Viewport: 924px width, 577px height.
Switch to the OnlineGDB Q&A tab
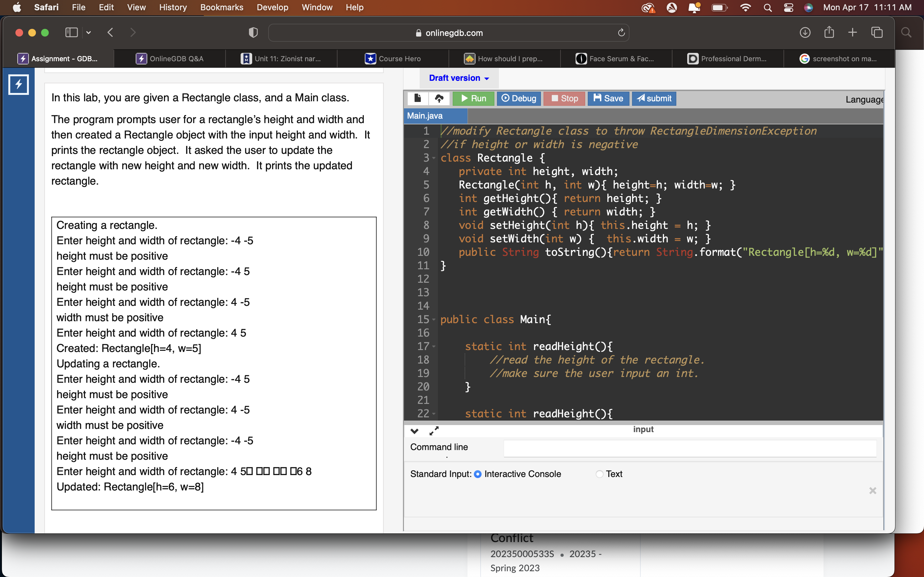point(170,59)
